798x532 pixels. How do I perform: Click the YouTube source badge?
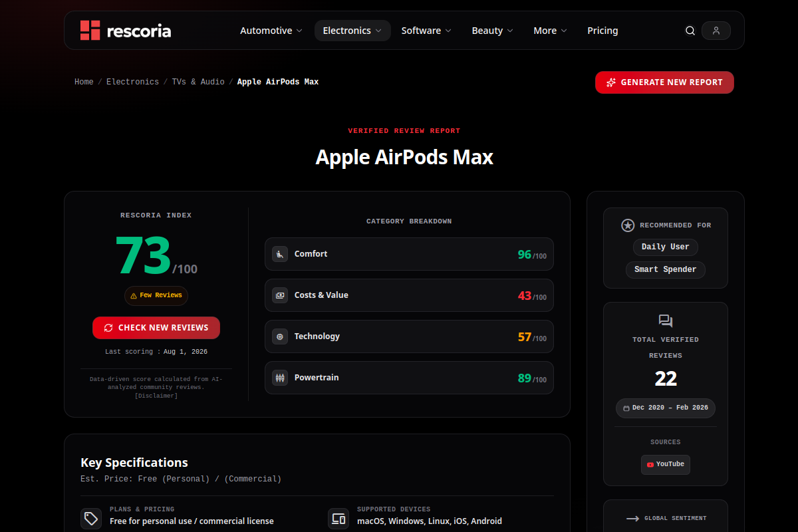coord(666,464)
